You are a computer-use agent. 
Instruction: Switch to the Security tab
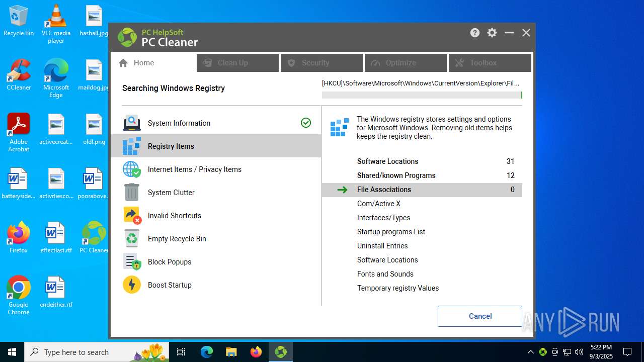321,63
